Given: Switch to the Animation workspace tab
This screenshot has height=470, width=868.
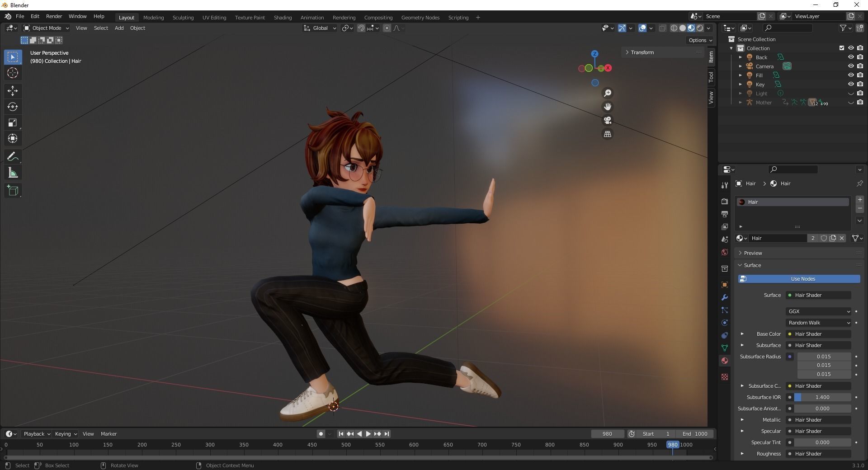Looking at the screenshot, I should [x=312, y=18].
